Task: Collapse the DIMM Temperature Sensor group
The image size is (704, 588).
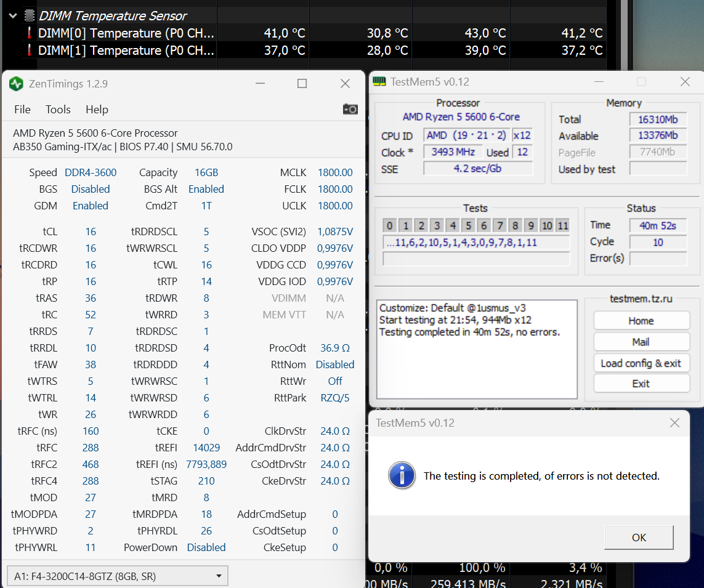Action: (x=13, y=16)
